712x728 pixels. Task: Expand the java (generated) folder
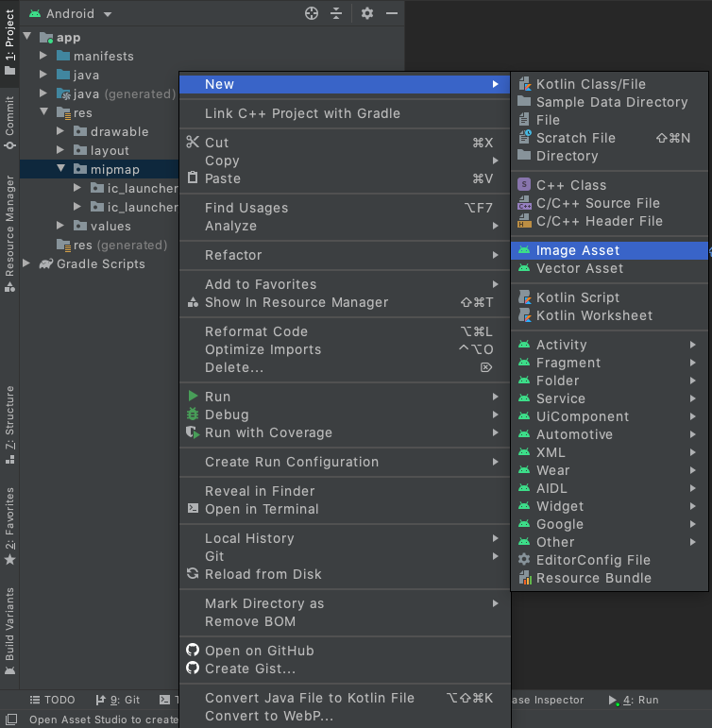(x=43, y=93)
